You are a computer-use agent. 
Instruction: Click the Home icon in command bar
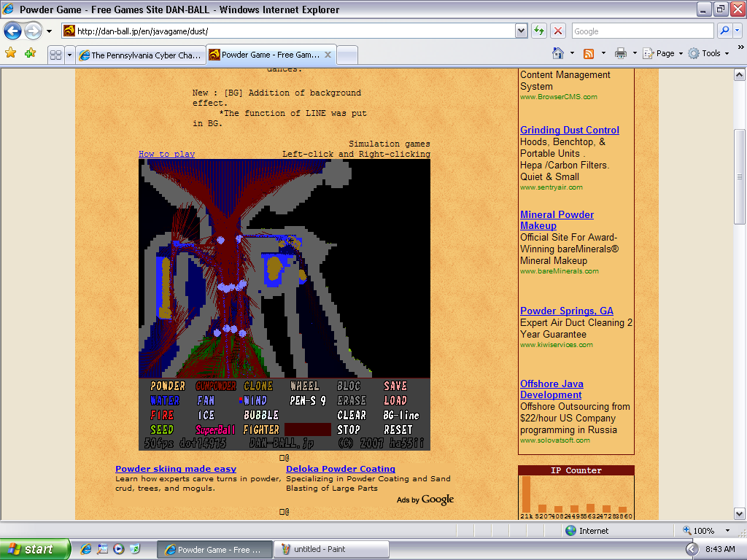558,53
